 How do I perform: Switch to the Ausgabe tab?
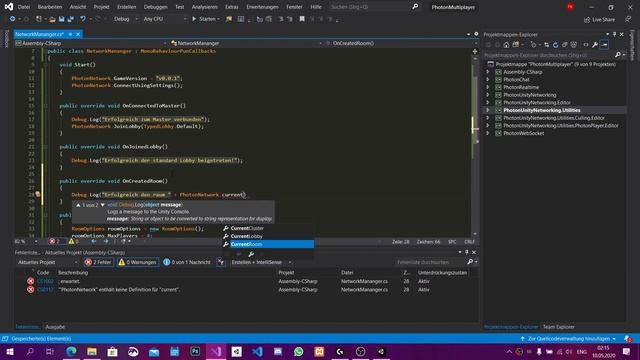tap(55, 327)
